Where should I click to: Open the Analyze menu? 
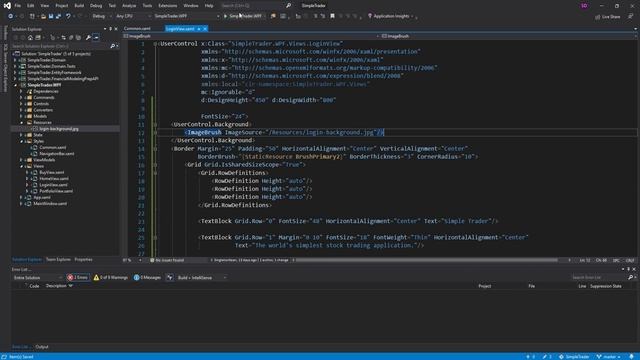[129, 6]
